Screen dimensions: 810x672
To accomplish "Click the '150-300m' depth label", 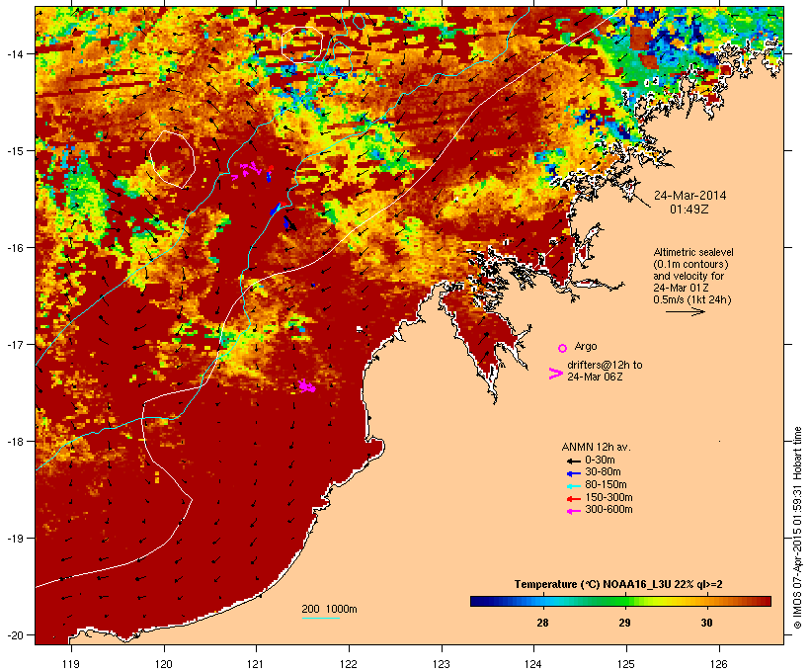I will click(608, 497).
